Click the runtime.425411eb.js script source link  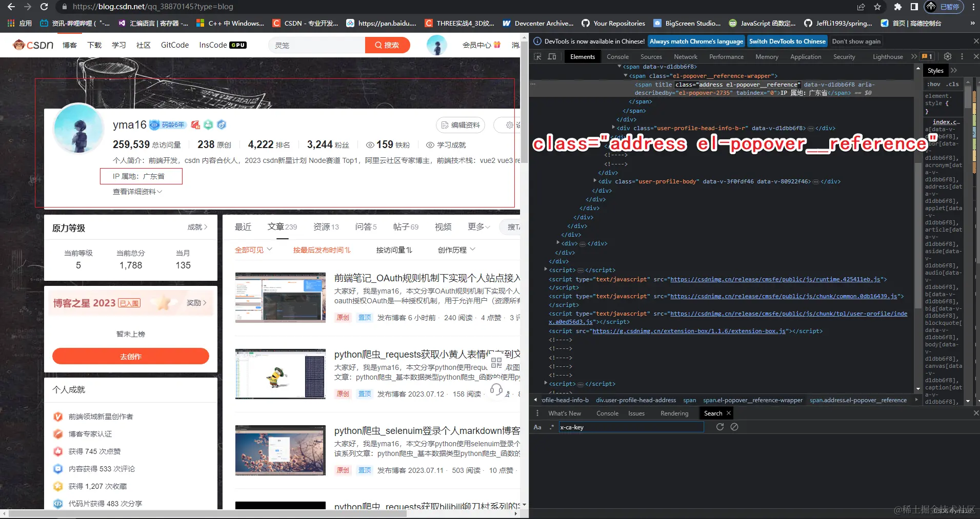775,279
